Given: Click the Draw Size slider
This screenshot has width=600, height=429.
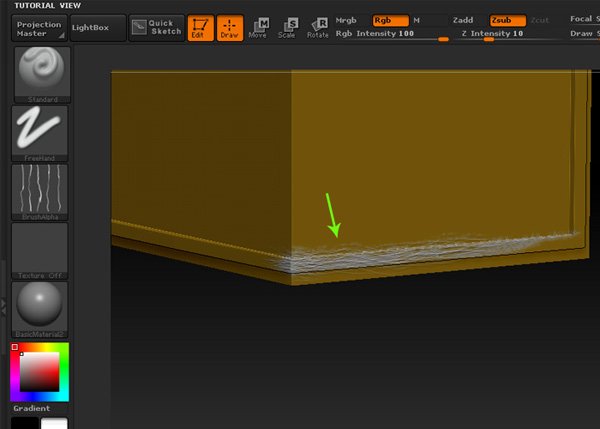Looking at the screenshot, I should tap(584, 34).
